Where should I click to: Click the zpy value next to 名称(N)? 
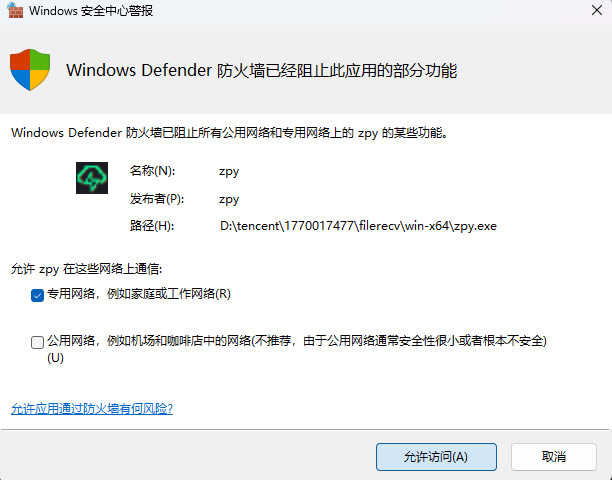pos(229,171)
